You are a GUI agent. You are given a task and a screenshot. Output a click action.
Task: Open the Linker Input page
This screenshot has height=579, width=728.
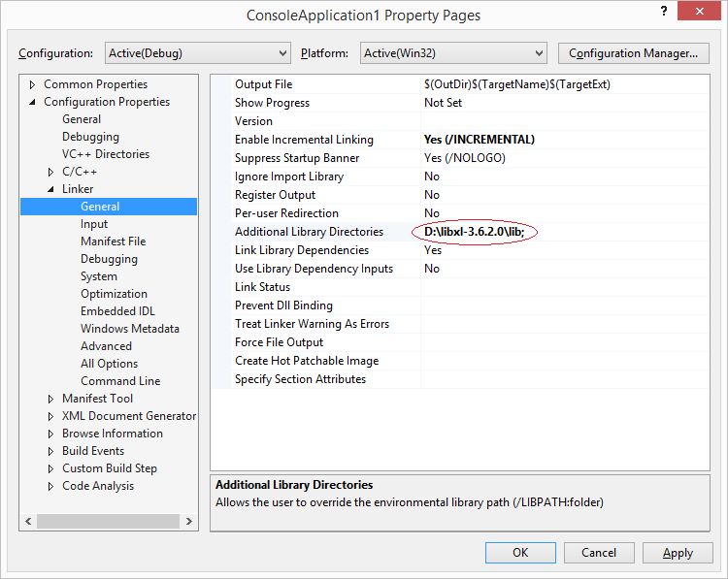tap(94, 224)
